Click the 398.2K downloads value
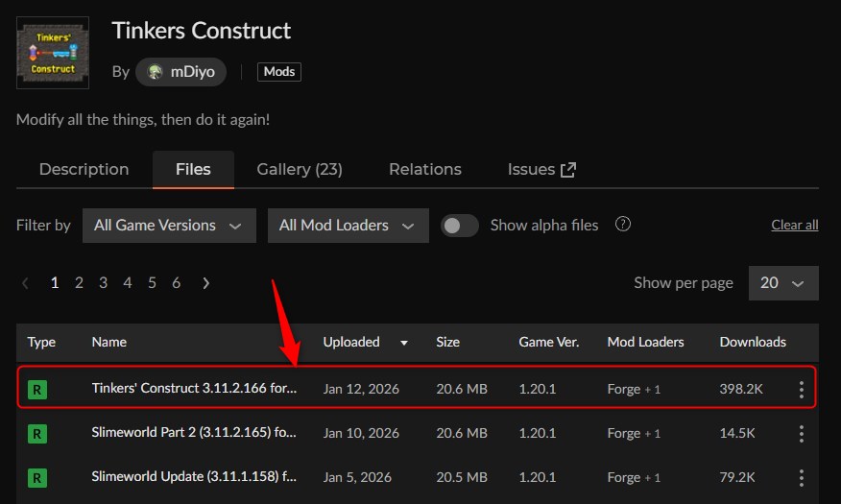The image size is (841, 504). click(x=741, y=389)
